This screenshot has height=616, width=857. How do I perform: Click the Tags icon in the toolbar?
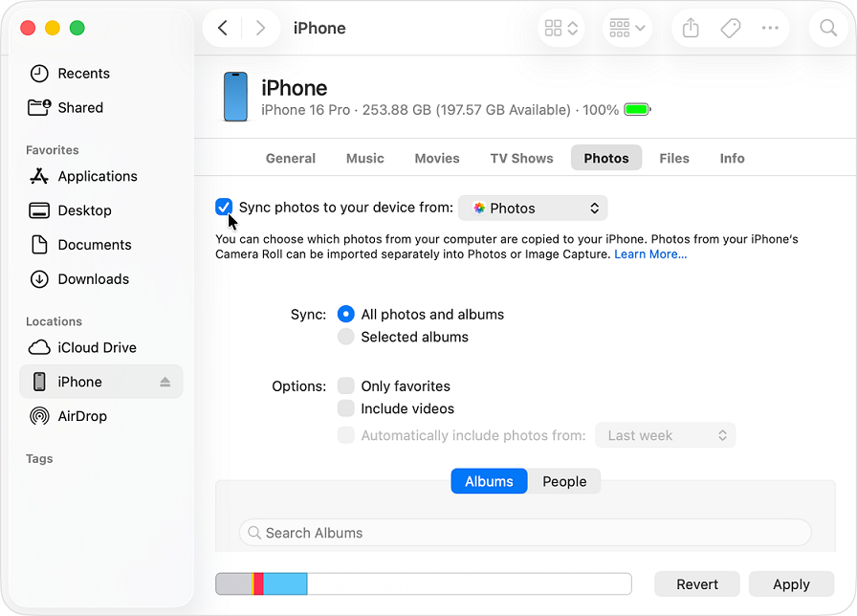coord(731,29)
